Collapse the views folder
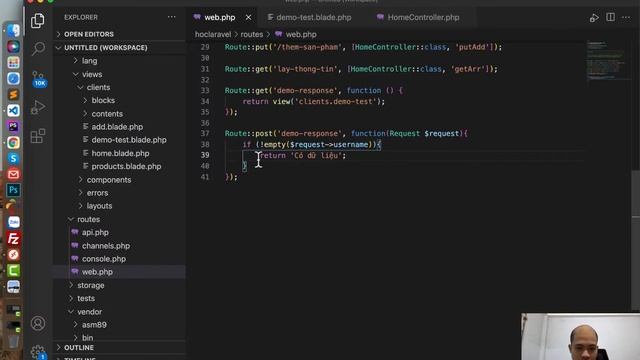 coord(92,74)
